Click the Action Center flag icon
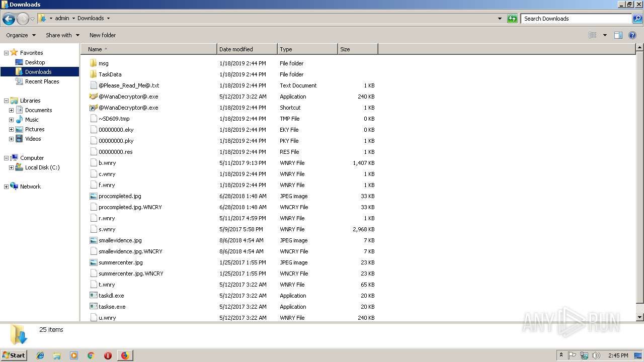This screenshot has width=644, height=362. tap(572, 355)
